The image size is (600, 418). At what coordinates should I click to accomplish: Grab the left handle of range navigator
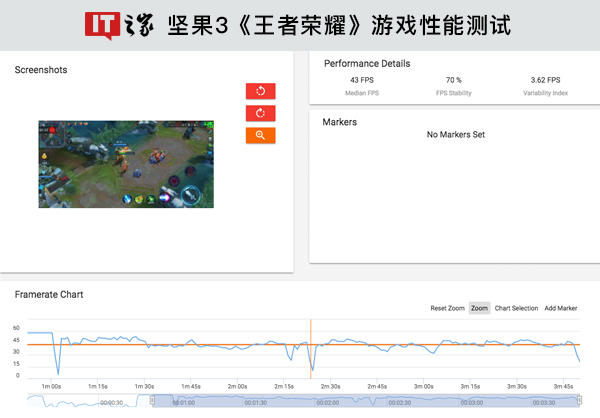tap(153, 401)
